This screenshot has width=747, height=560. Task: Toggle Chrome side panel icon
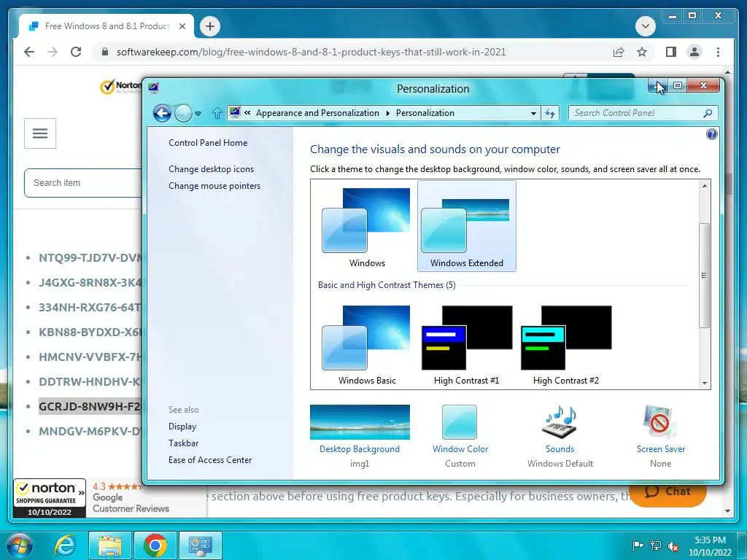coord(671,52)
